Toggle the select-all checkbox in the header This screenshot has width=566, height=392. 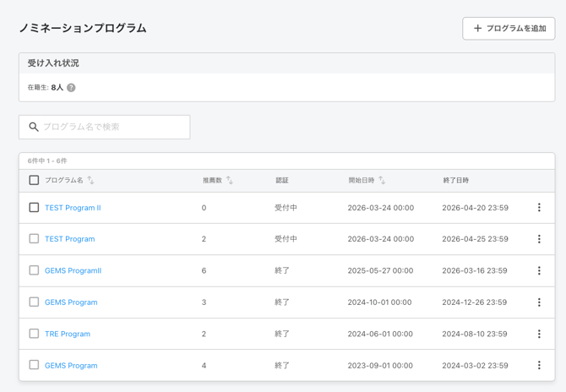pyautogui.click(x=34, y=180)
